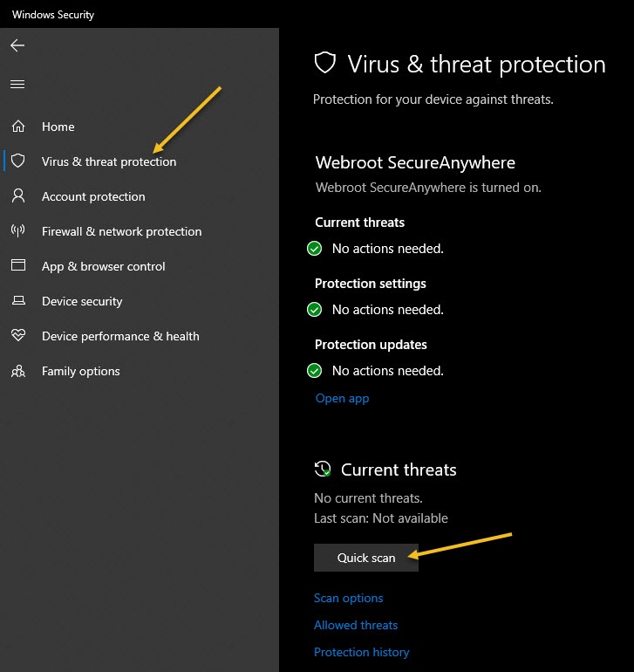Click the Family options people icon
This screenshot has width=634, height=672.
(17, 371)
